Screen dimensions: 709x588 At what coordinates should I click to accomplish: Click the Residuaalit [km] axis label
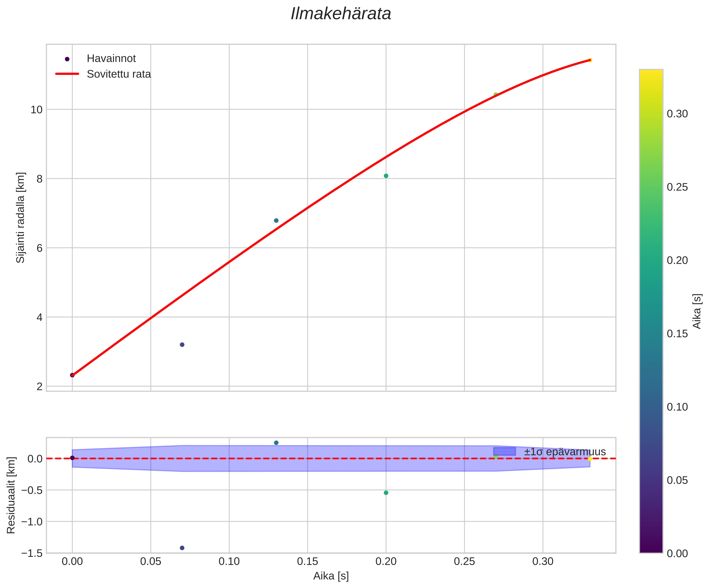pos(11,495)
